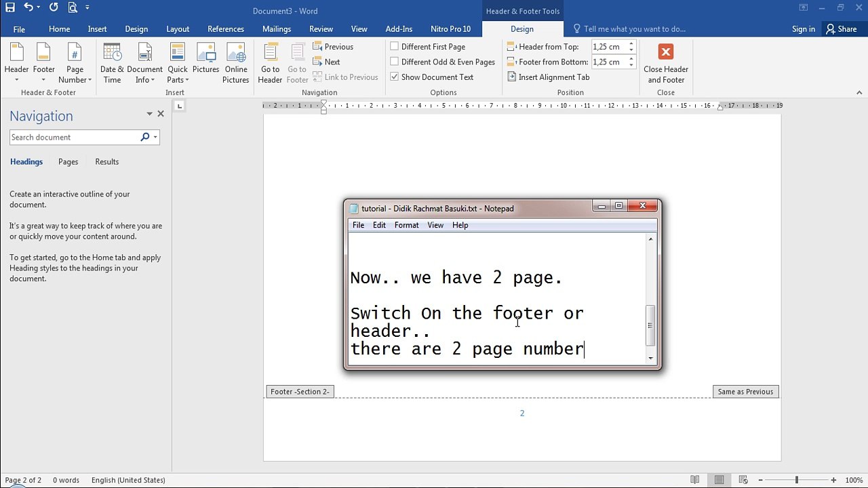Click the language indicator English (United States)
The height and width of the screenshot is (488, 868).
pos(128,480)
